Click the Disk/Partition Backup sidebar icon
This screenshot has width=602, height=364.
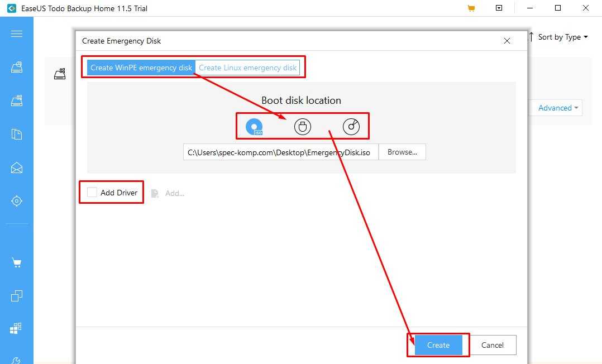point(17,68)
